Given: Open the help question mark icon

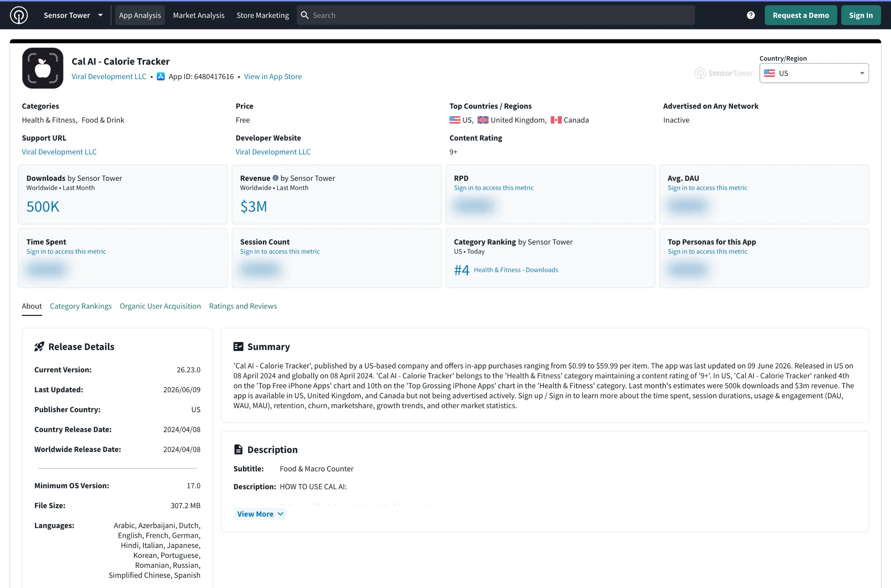Looking at the screenshot, I should [x=750, y=15].
